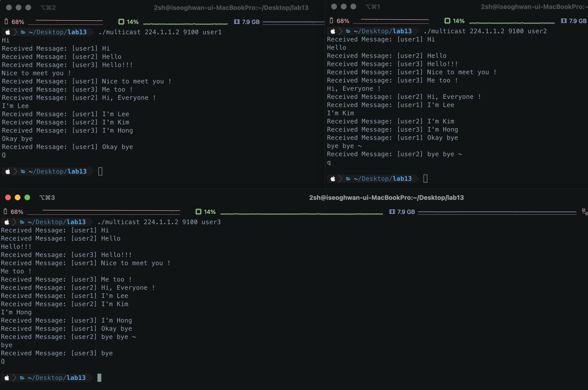Image resolution: width=588 pixels, height=390 pixels.
Task: Click Apple logo on empty prompt in user1 pane
Action: coord(8,171)
